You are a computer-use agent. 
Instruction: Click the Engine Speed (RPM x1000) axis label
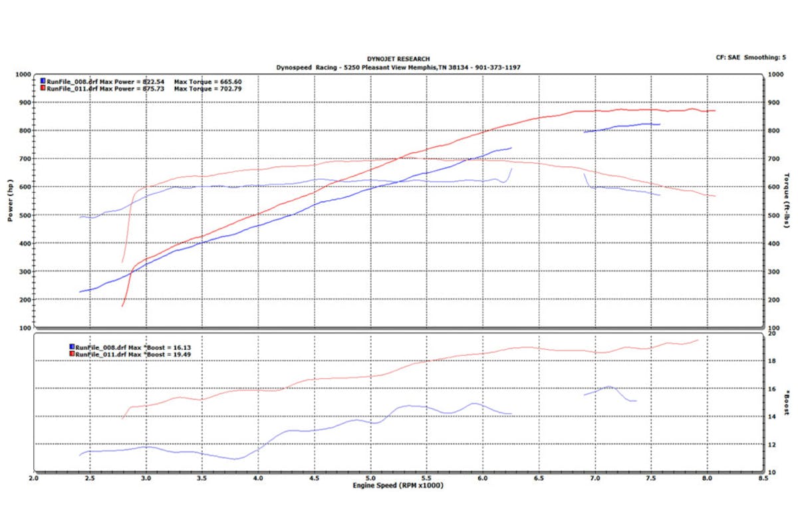point(398,485)
